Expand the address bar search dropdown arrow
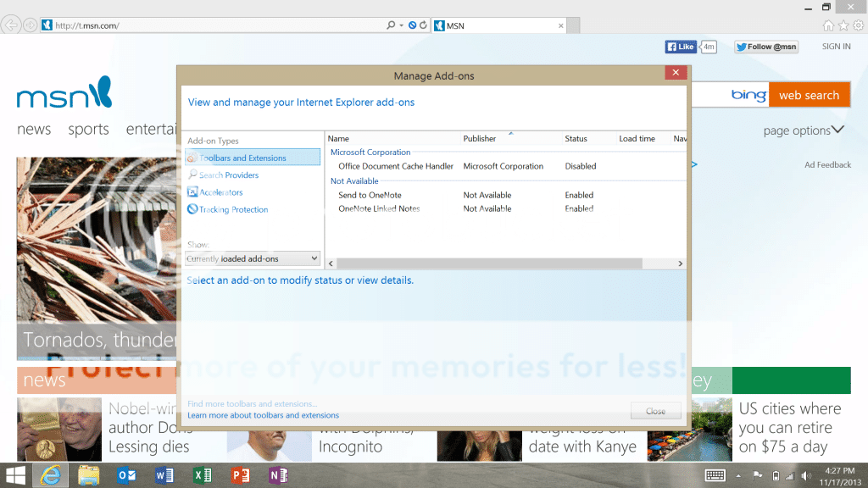868x488 pixels. pyautogui.click(x=401, y=25)
